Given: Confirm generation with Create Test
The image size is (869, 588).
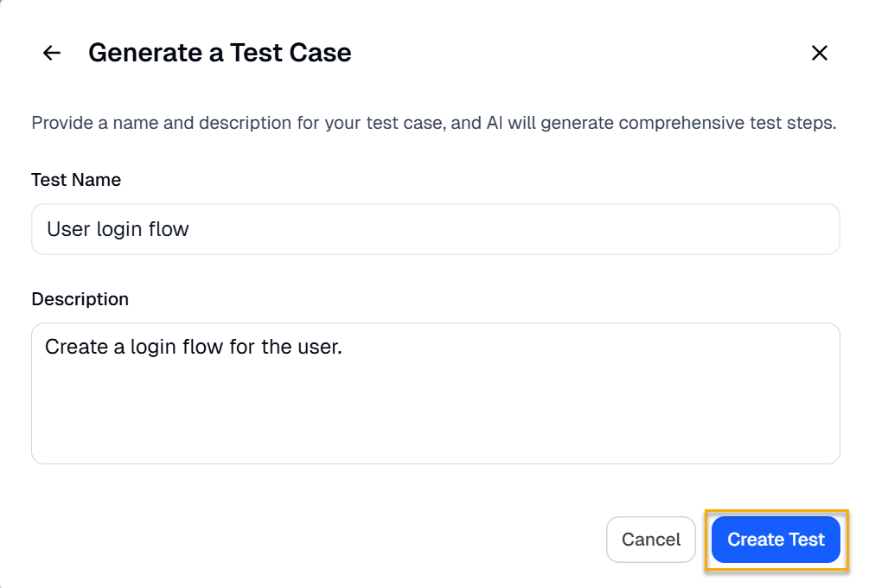Looking at the screenshot, I should pyautogui.click(x=776, y=539).
